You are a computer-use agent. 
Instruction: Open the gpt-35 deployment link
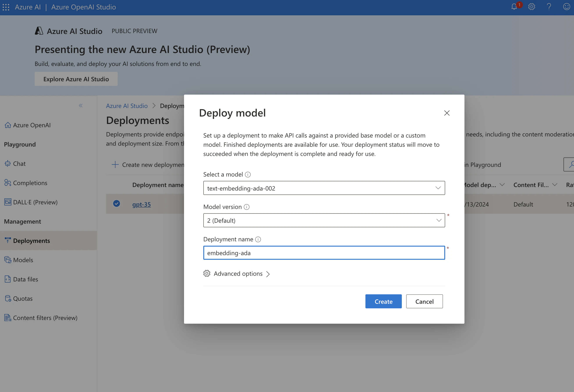click(x=142, y=204)
